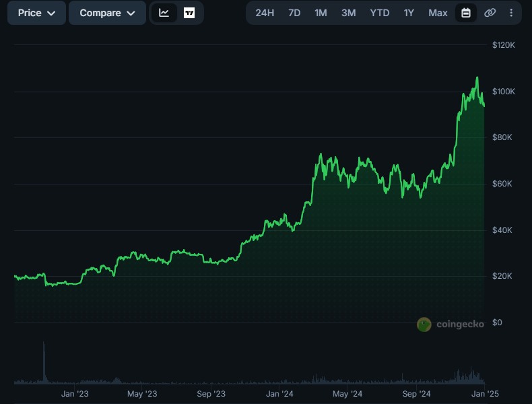The height and width of the screenshot is (404, 532).
Task: Click the price peak above $100K
Action: tap(477, 77)
